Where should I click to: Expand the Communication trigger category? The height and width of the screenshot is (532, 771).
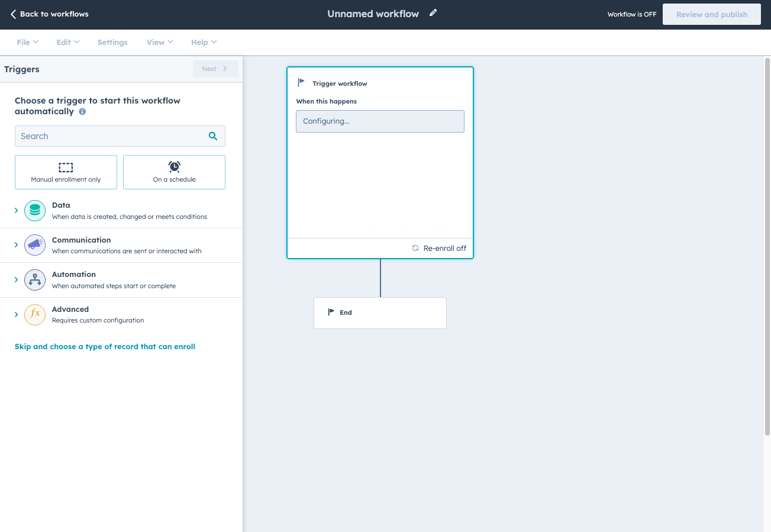point(16,244)
